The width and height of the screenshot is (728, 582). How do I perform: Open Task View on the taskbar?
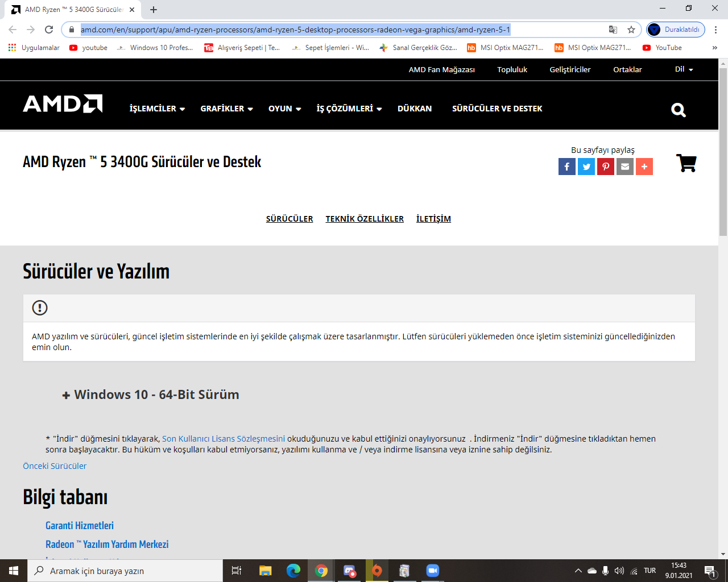coord(237,571)
